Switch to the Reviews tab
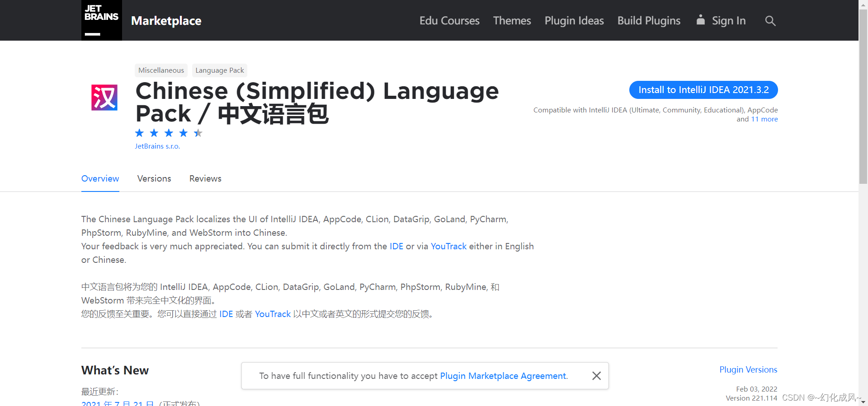This screenshot has width=868, height=406. pyautogui.click(x=205, y=178)
